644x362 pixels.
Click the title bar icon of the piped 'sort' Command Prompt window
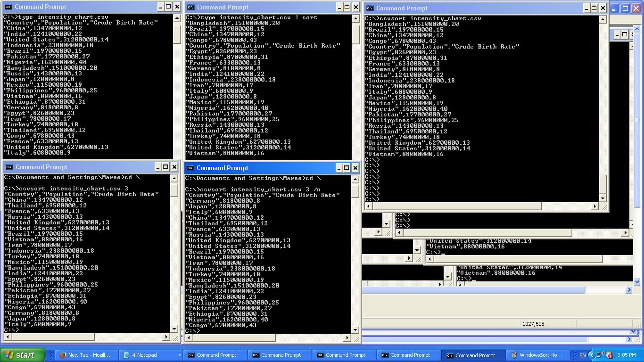(190, 7)
